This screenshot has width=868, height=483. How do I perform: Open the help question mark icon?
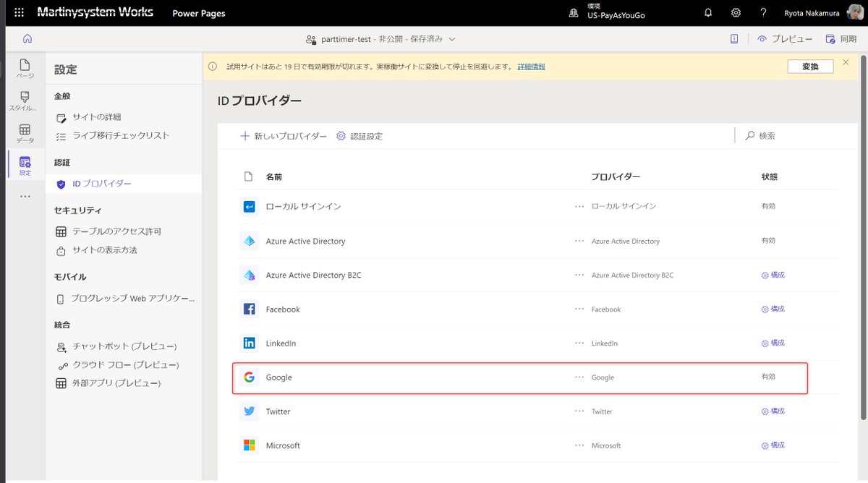click(x=763, y=13)
